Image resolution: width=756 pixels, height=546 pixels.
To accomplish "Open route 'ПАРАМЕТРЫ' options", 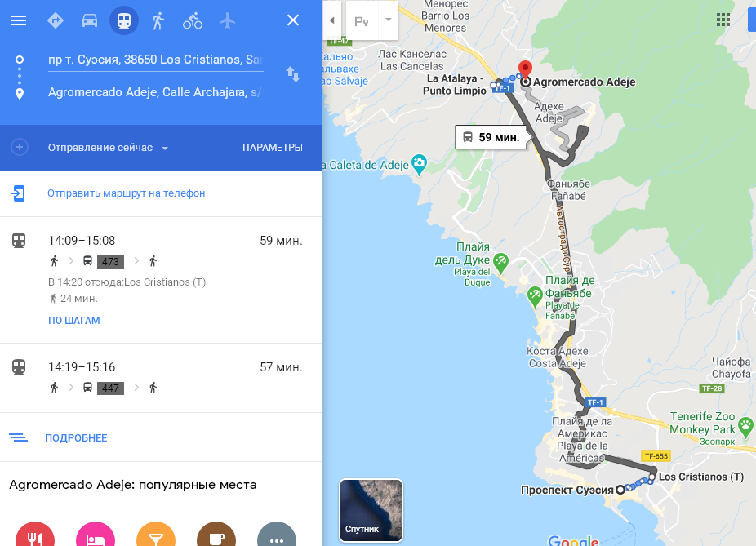I will point(273,148).
